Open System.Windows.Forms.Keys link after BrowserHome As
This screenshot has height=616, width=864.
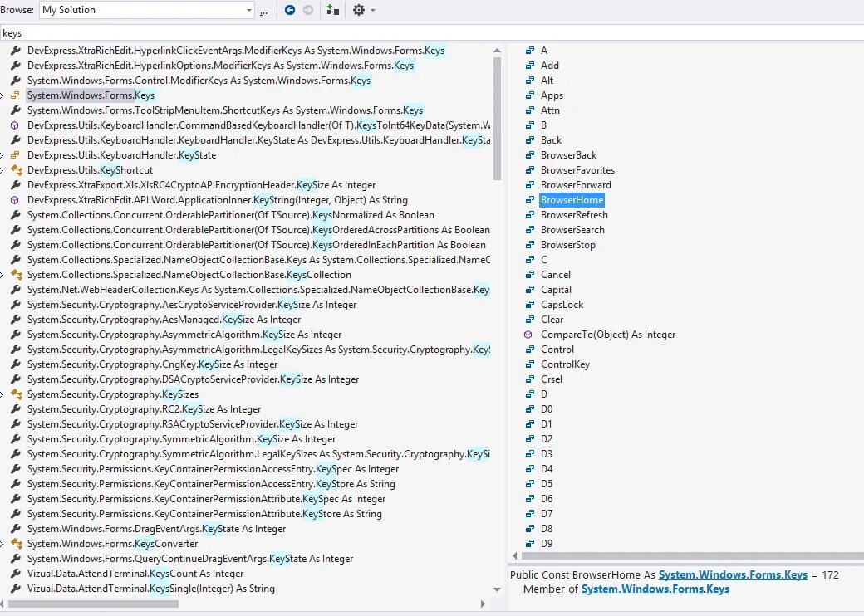pos(733,574)
